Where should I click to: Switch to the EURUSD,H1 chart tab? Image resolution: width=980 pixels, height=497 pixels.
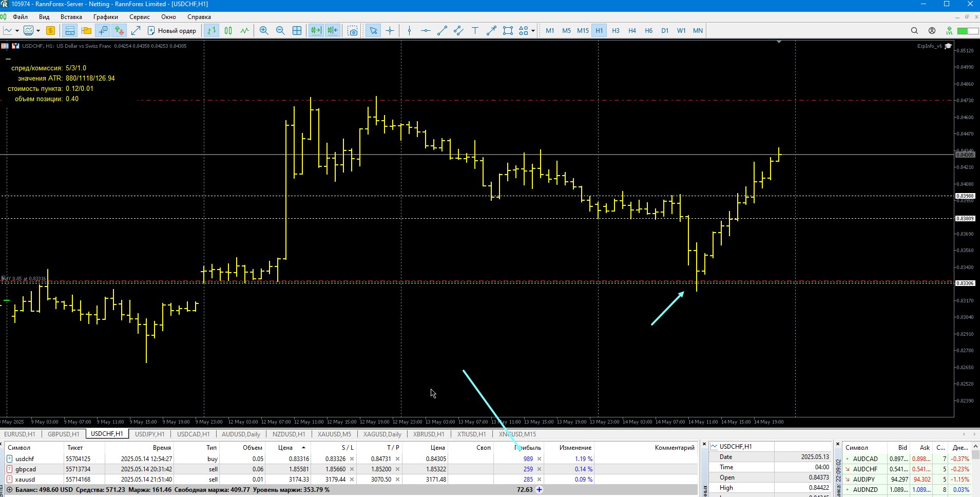click(20, 434)
